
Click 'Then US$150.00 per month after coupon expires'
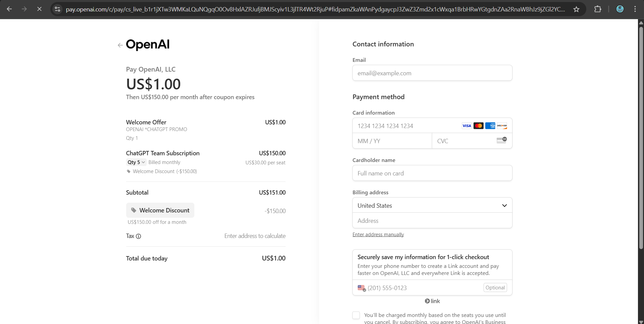(x=190, y=97)
